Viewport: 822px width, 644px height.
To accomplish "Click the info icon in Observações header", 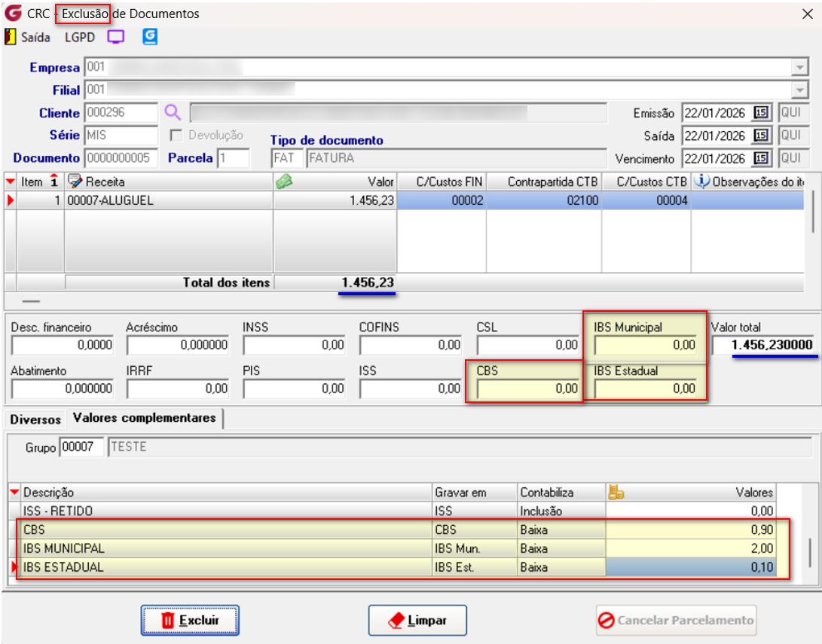I will 702,181.
